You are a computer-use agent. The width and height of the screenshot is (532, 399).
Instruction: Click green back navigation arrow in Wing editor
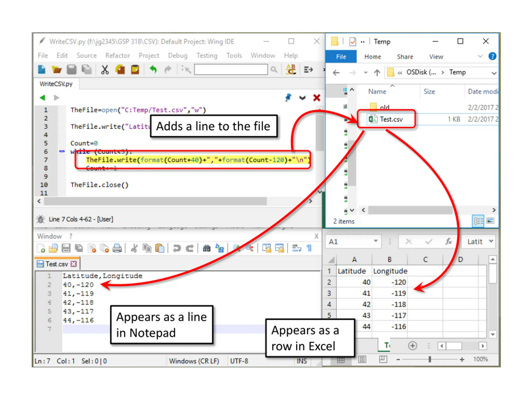(42, 98)
